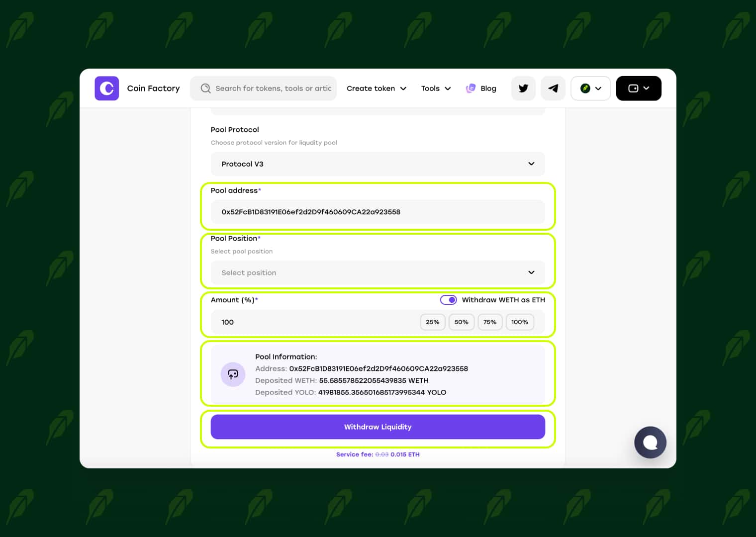Image resolution: width=756 pixels, height=537 pixels.
Task: Click the Coin Factory purple logo icon
Action: click(x=107, y=89)
